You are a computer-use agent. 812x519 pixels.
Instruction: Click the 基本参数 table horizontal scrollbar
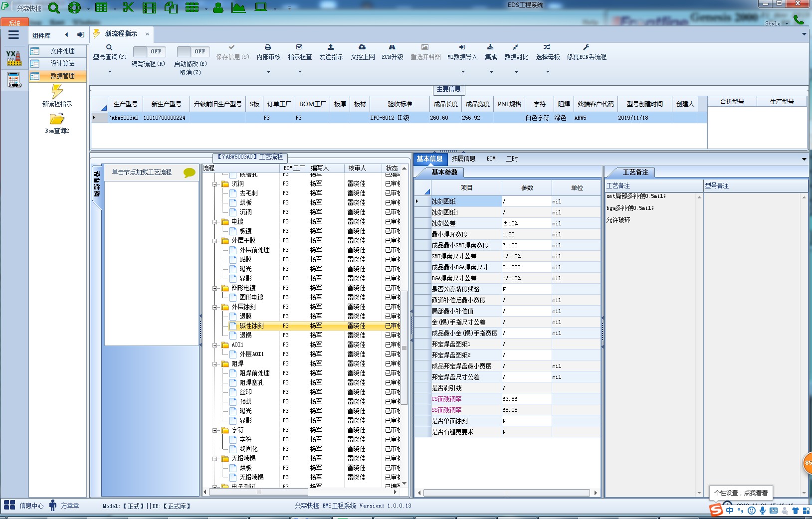pyautogui.click(x=507, y=493)
